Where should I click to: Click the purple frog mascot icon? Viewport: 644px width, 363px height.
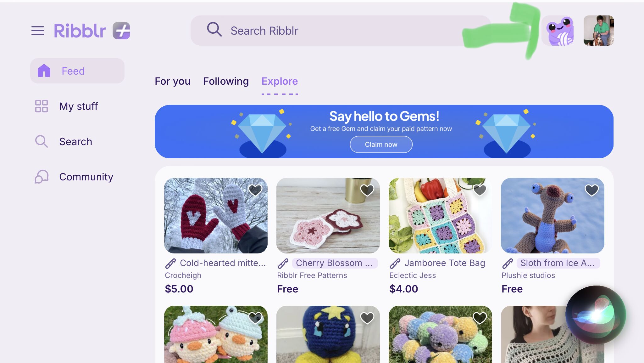pos(559,31)
